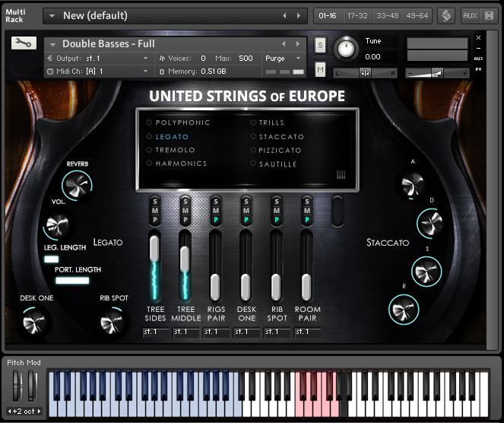This screenshot has height=423, width=504.
Task: Toggle the PV button on instrument header
Action: click(x=478, y=69)
